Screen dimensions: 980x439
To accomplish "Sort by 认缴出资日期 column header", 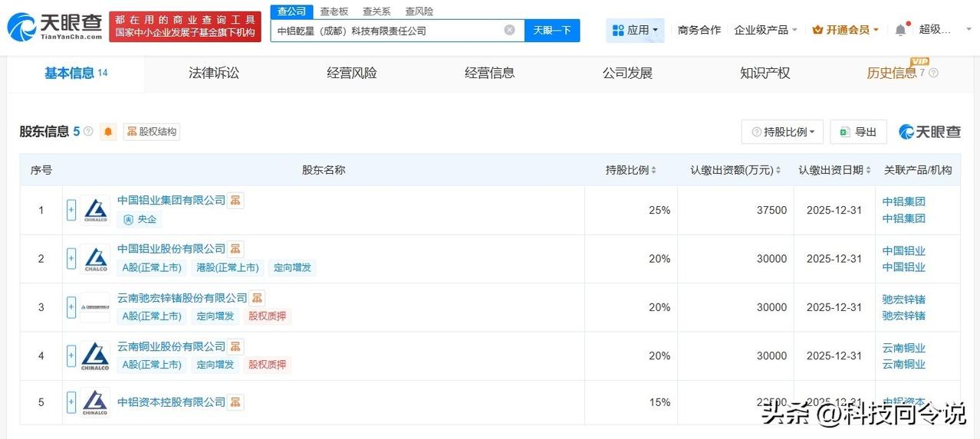I will point(834,170).
